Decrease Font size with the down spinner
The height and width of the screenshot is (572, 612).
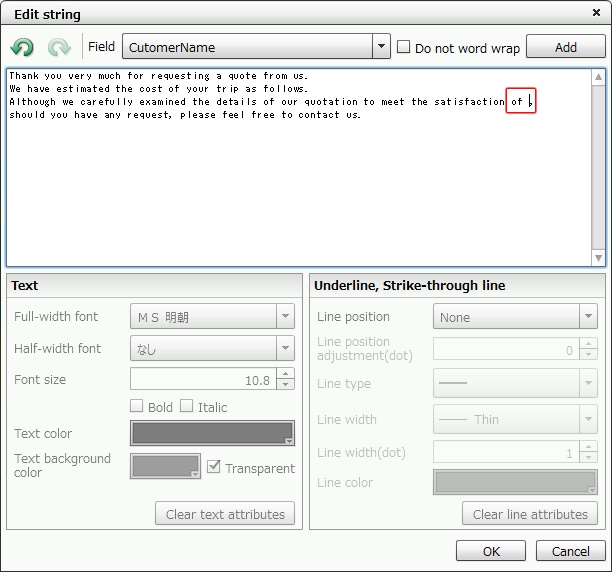(x=285, y=384)
